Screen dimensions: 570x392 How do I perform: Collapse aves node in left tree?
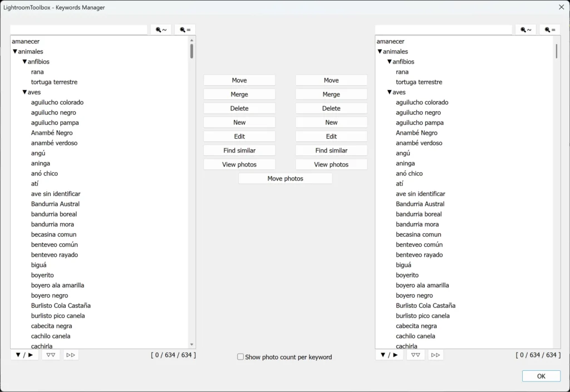pos(24,92)
